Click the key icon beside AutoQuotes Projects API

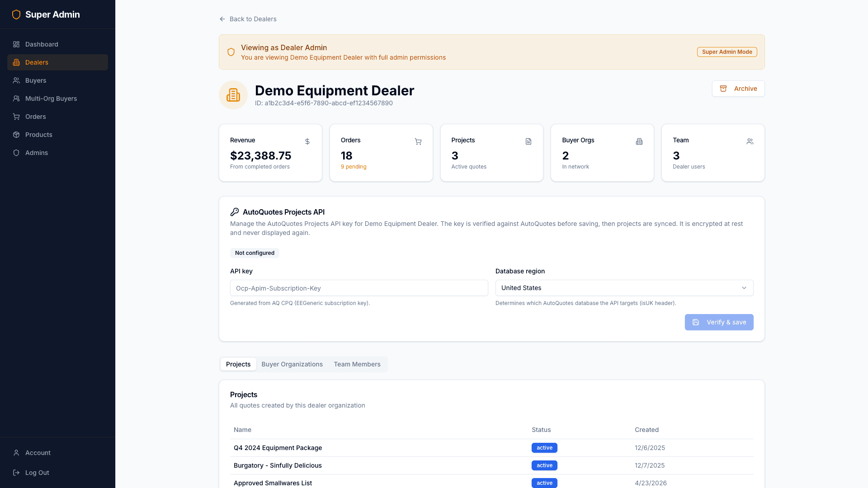coord(235,212)
